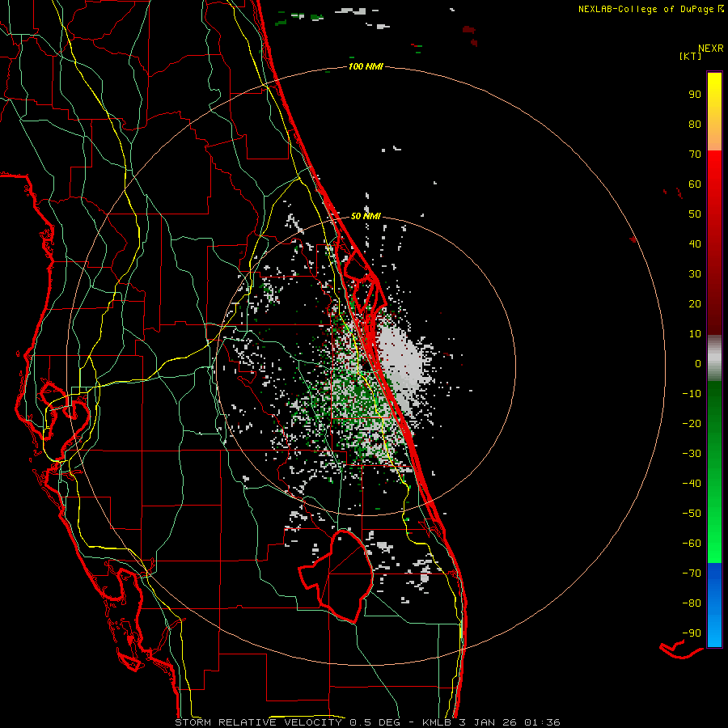Viewport: 728px width, 728px height.
Task: Click the 100 NMI range ring label
Action: coord(366,67)
